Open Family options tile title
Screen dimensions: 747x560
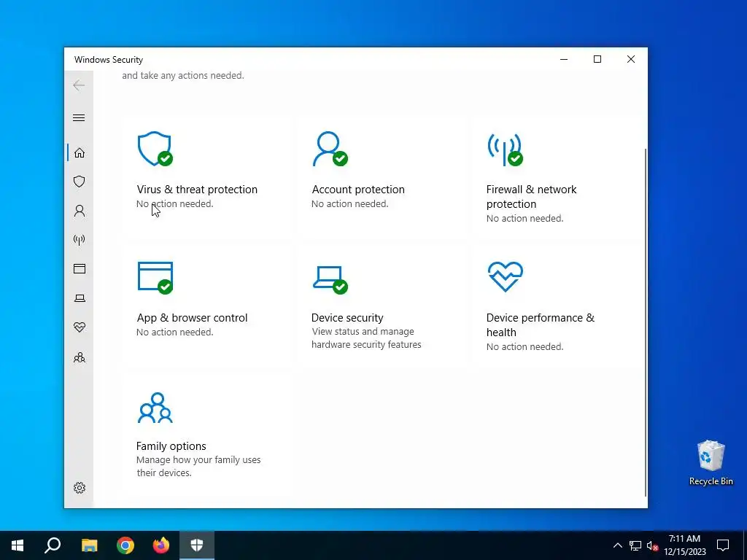(171, 446)
